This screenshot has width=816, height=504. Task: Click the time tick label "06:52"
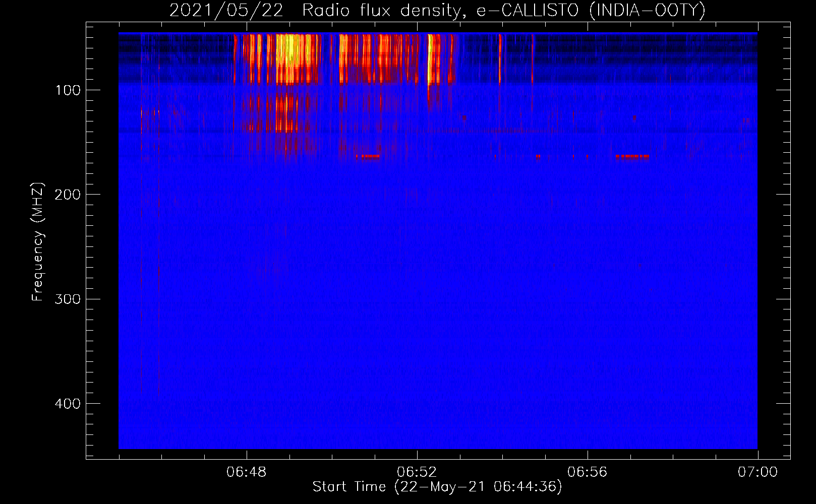(x=417, y=472)
